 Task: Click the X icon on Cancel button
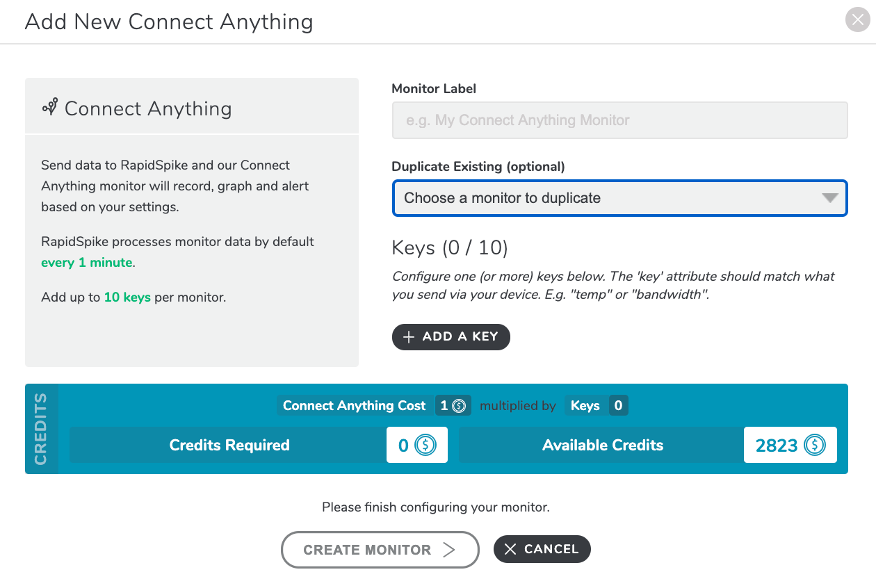point(510,549)
